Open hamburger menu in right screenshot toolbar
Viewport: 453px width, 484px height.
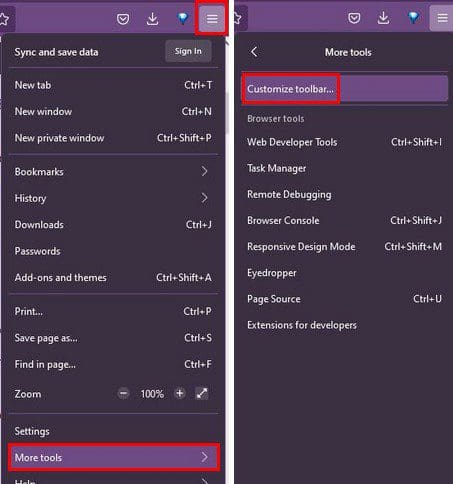point(442,18)
